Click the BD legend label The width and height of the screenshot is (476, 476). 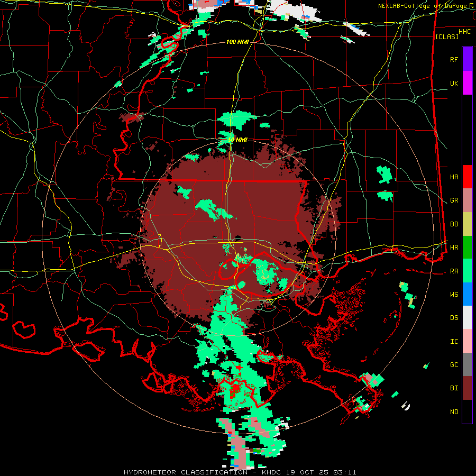(x=454, y=224)
